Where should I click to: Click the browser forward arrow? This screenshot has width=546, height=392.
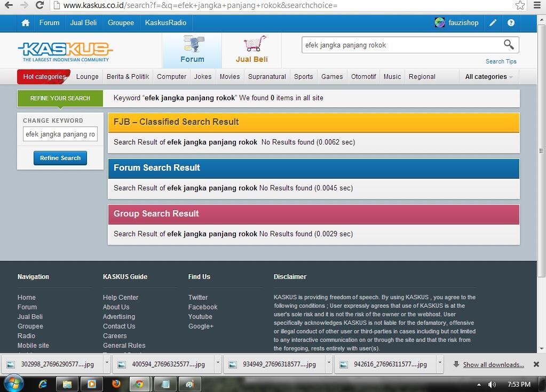pos(24,5)
